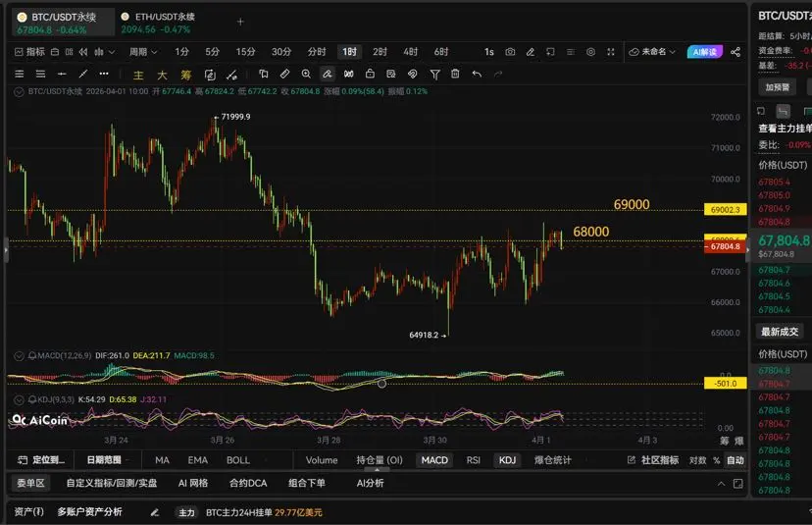
Task: Select the horizontal line drawing tool
Action: coord(62,75)
